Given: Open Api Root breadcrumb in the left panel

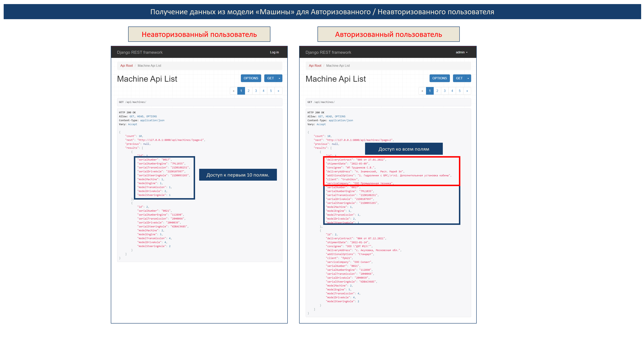Looking at the screenshot, I should 127,65.
